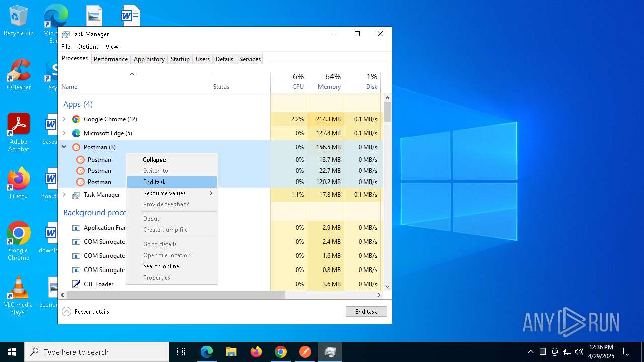The width and height of the screenshot is (644, 362).
Task: Click the taskbar search box
Action: [x=97, y=352]
